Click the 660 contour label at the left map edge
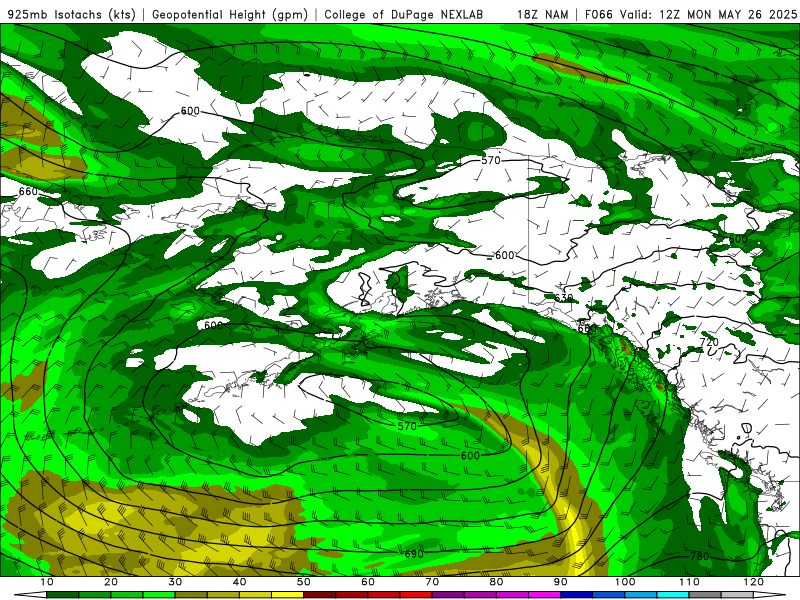This screenshot has width=800, height=600. (28, 191)
